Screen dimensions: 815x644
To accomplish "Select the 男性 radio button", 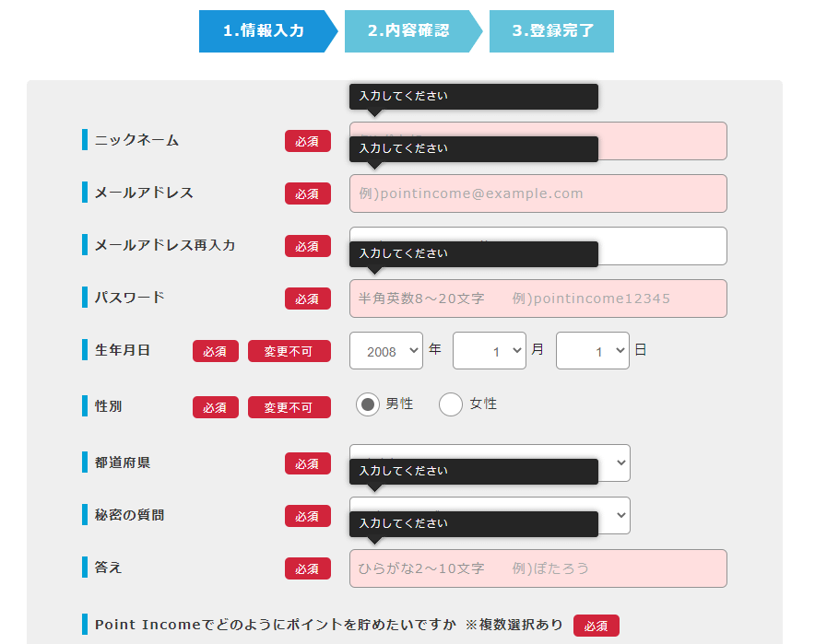I will pyautogui.click(x=368, y=405).
